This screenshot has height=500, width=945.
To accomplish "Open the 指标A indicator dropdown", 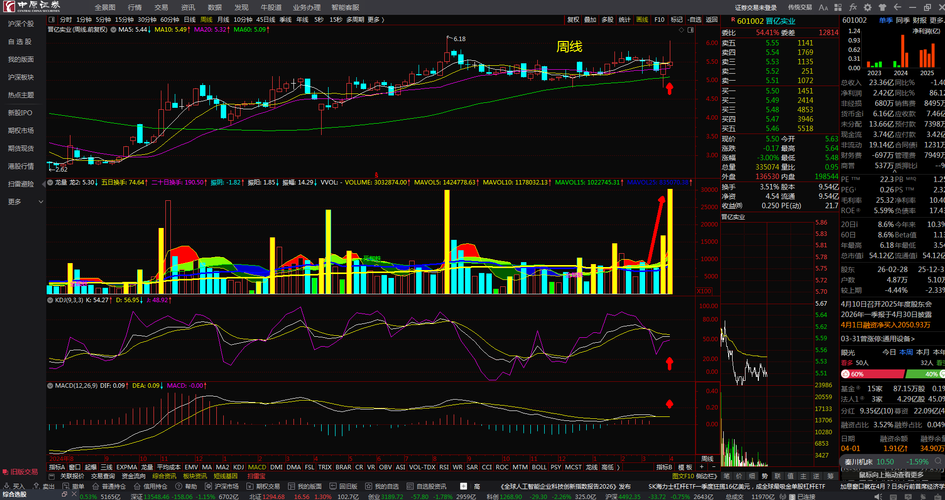I will click(57, 467).
